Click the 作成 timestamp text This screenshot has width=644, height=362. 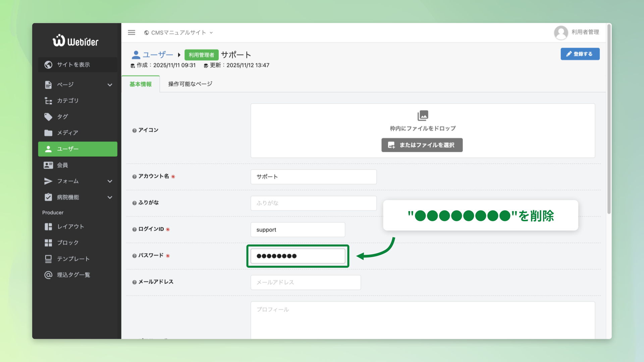pos(166,65)
